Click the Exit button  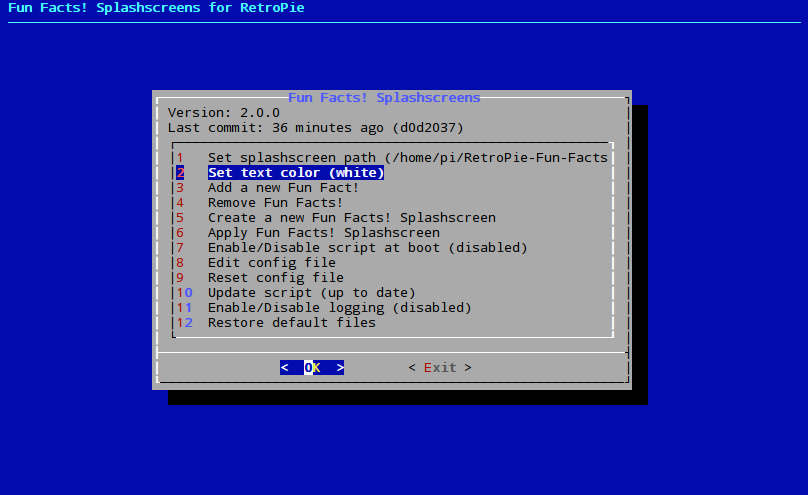click(x=440, y=367)
